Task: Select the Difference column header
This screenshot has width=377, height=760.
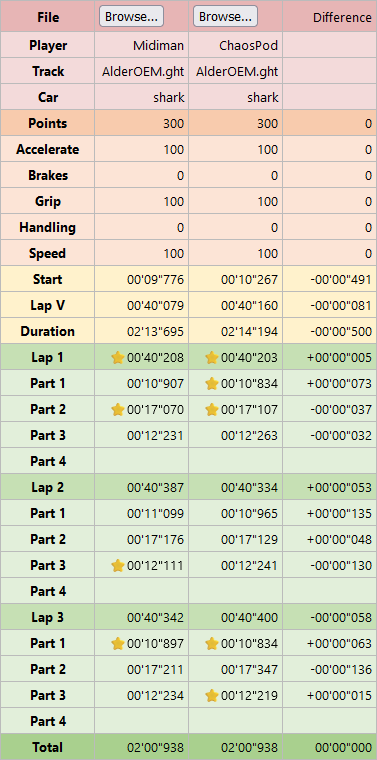Action: coord(342,17)
